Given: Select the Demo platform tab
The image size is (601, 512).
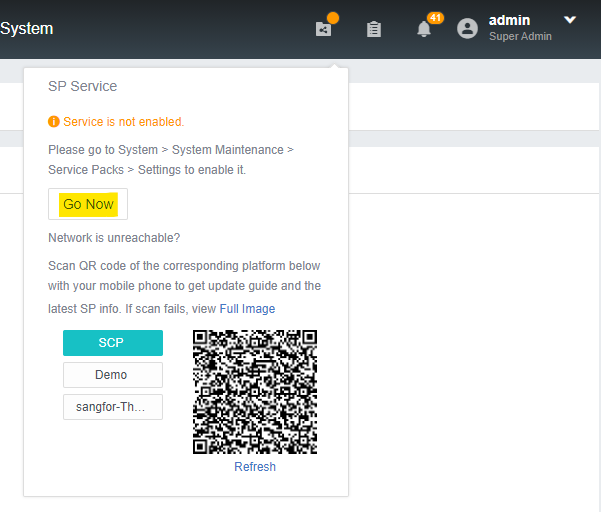Looking at the screenshot, I should (113, 375).
